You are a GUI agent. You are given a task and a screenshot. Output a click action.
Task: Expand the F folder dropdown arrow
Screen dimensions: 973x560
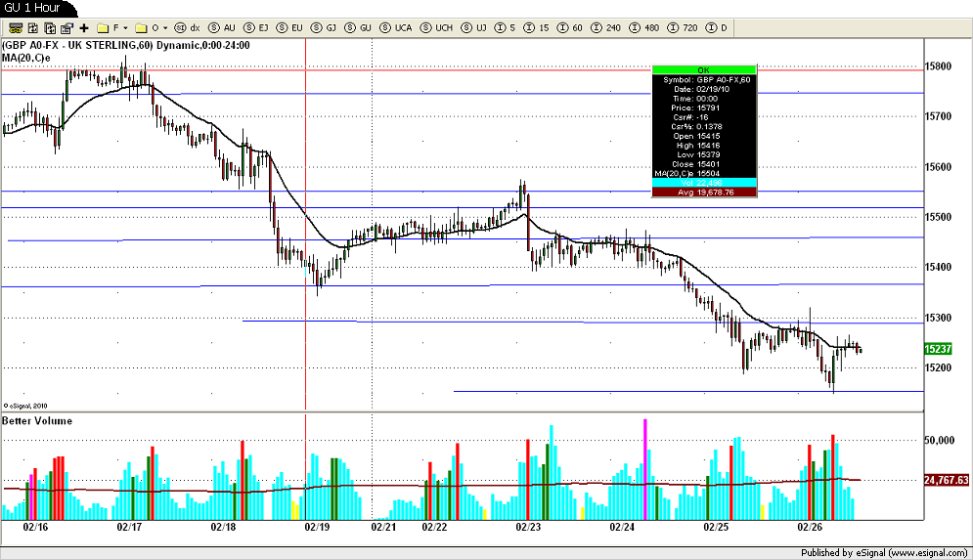pos(125,28)
